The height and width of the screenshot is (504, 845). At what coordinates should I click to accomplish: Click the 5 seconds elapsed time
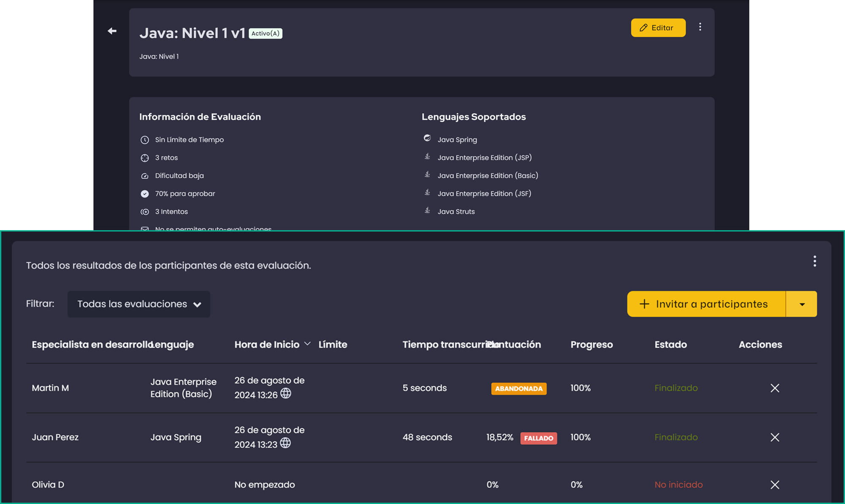(x=425, y=388)
